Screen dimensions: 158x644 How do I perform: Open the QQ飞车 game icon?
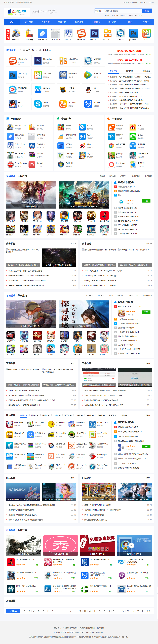82,155
